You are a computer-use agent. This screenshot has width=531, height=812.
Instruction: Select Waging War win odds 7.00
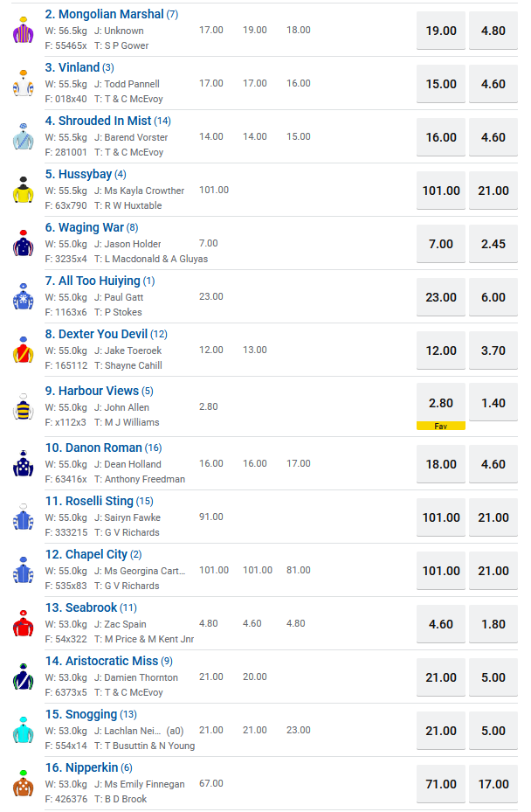441,244
